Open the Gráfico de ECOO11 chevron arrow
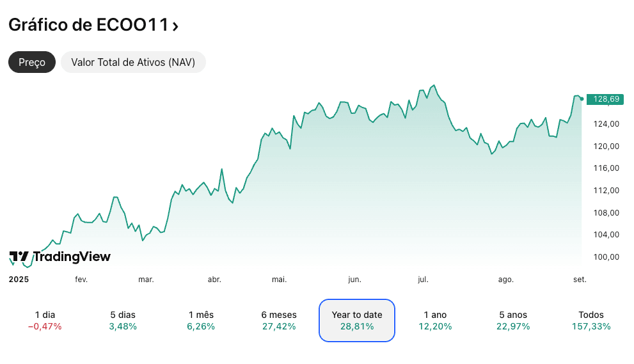 click(x=175, y=26)
